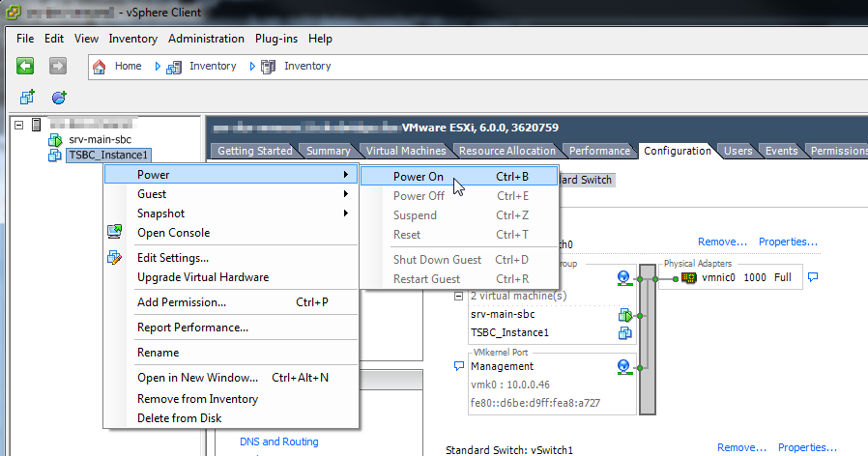Image resolution: width=868 pixels, height=456 pixels.
Task: Click the Home icon in navigation bar
Action: click(100, 67)
